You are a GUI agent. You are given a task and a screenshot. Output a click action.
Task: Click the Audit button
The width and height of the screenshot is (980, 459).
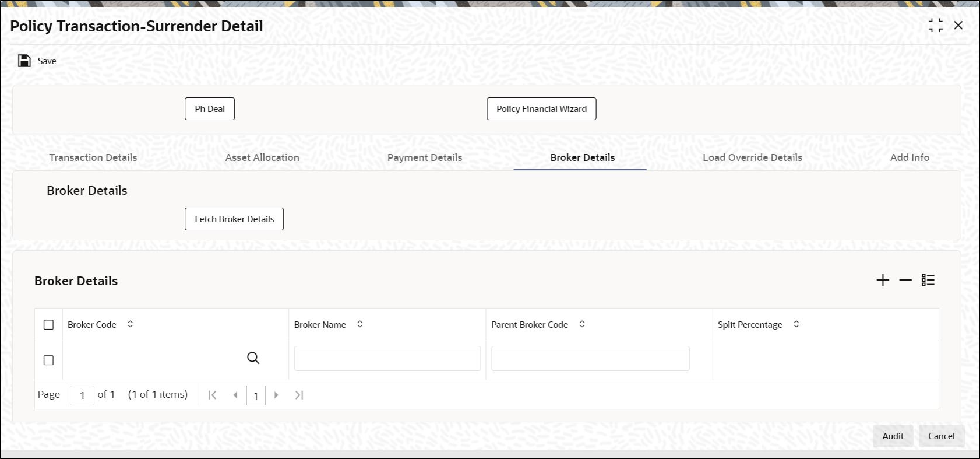tap(893, 436)
